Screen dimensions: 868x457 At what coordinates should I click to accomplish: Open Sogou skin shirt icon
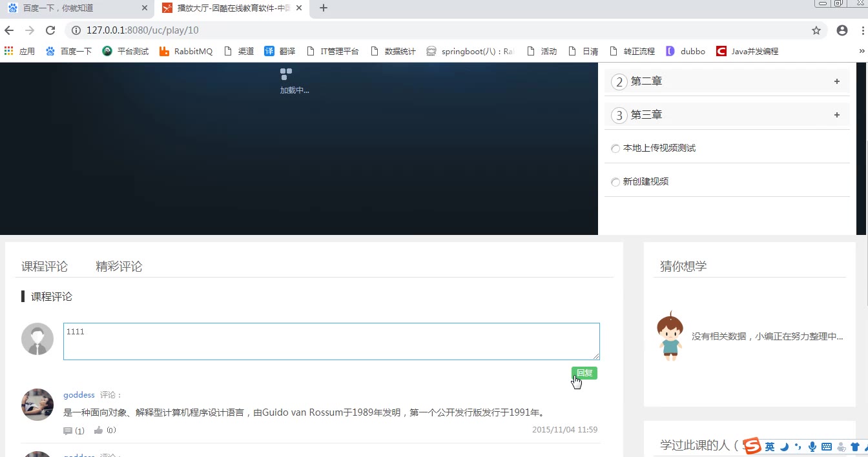[x=855, y=447]
